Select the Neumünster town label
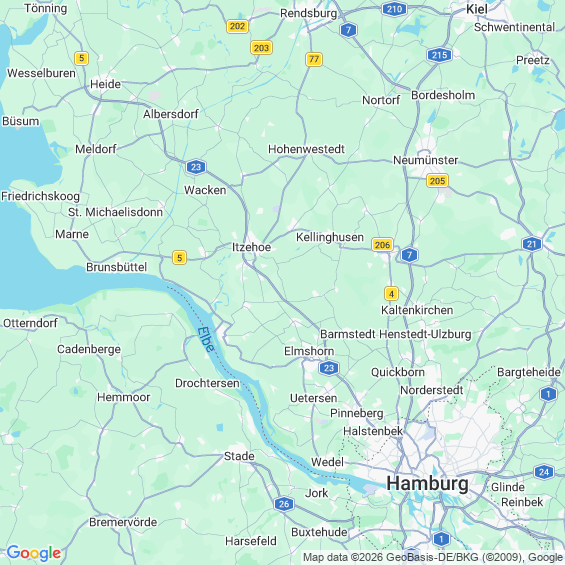 coord(426,160)
